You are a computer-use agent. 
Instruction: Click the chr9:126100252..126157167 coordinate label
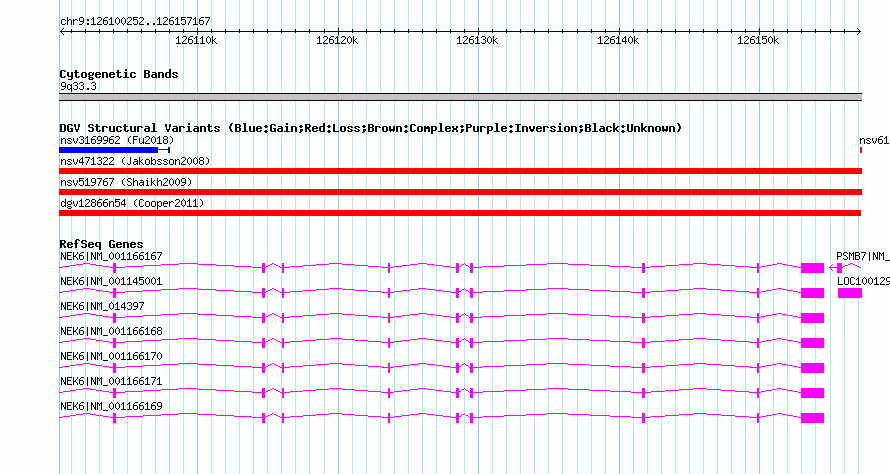135,22
